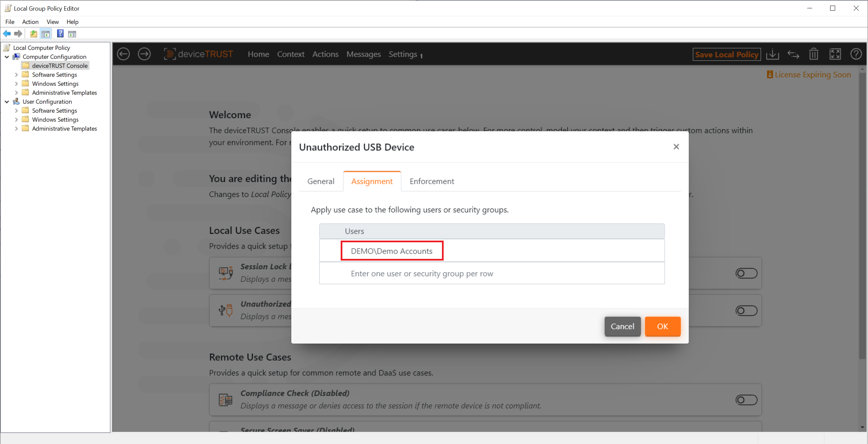
Task: Open the Action menu
Action: click(x=30, y=22)
